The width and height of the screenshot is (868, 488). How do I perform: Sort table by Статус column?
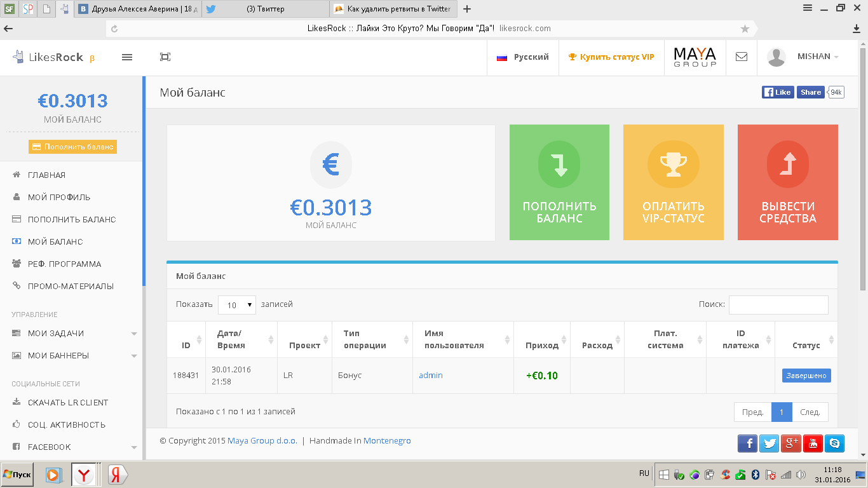[x=806, y=339]
